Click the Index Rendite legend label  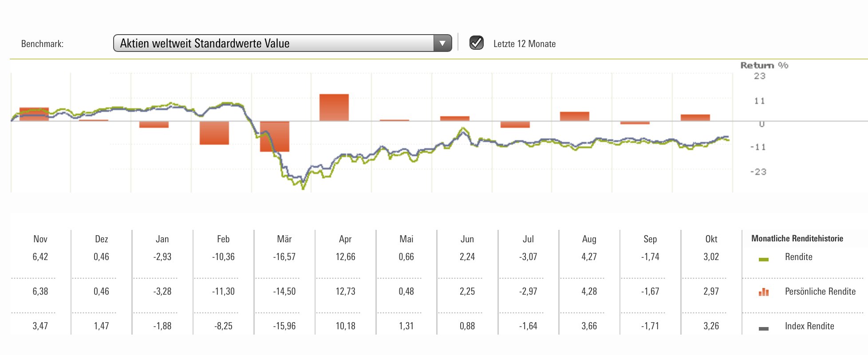(x=809, y=326)
